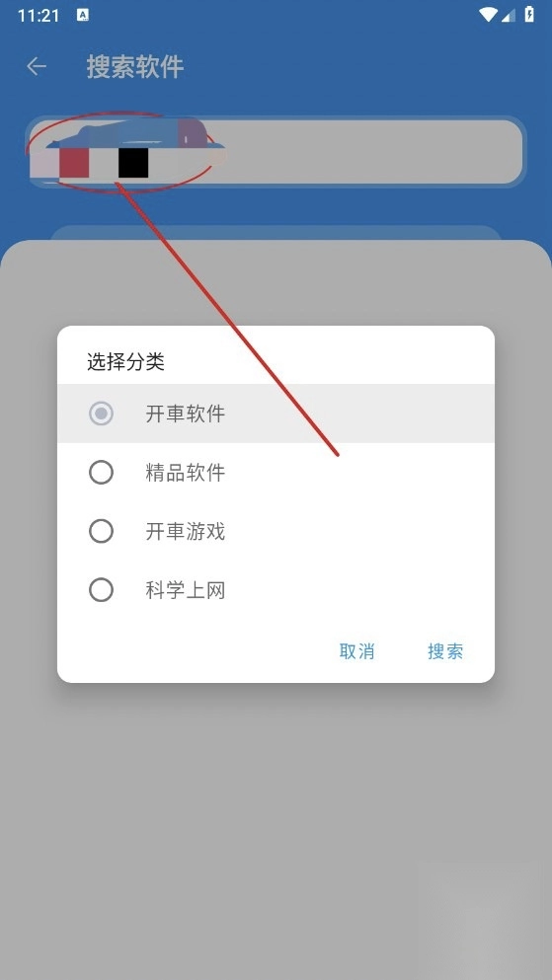This screenshot has height=980, width=552.
Task: Choose the 开车游戏 category label
Action: pyautogui.click(x=185, y=532)
